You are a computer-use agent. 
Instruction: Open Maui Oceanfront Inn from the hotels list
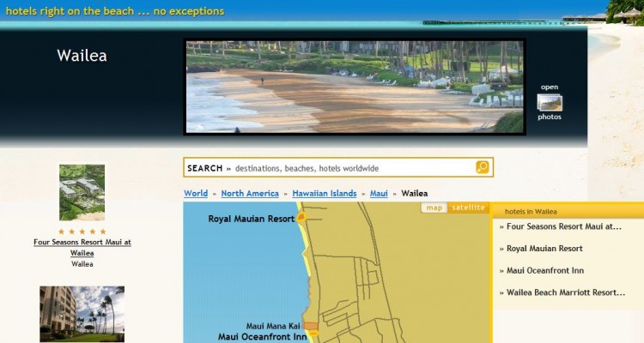tap(545, 271)
